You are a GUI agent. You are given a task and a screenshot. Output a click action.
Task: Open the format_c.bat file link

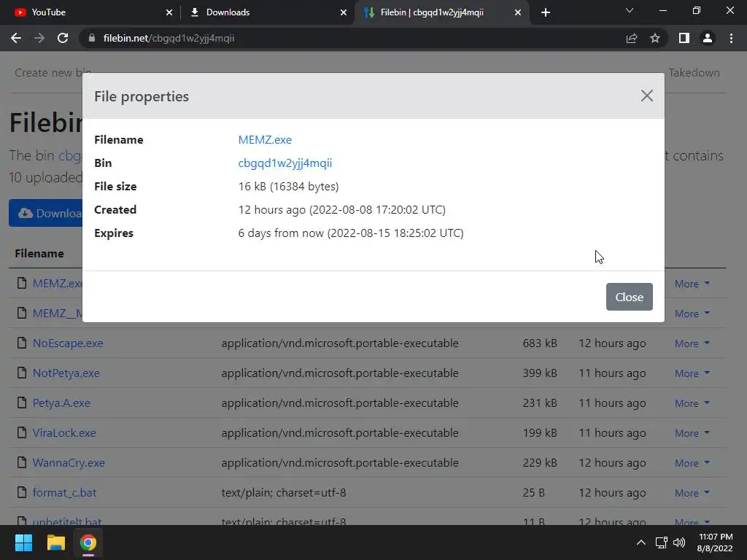[x=64, y=493]
